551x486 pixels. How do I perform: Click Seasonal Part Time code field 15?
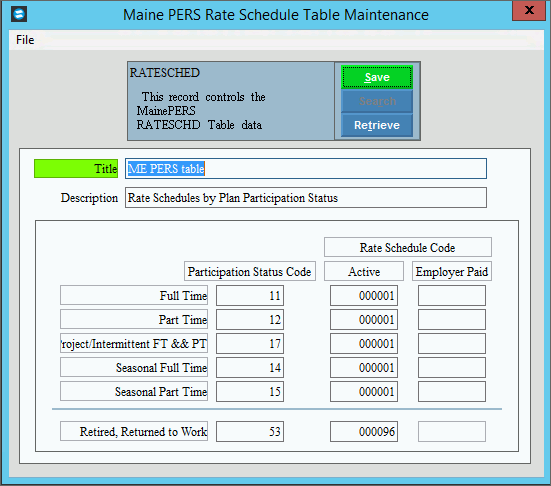tap(250, 391)
